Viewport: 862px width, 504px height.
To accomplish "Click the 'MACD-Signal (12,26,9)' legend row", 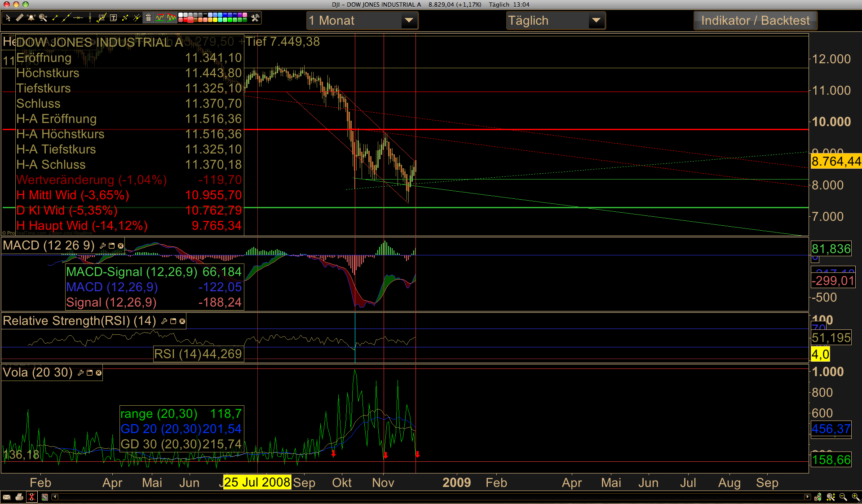I will click(154, 272).
